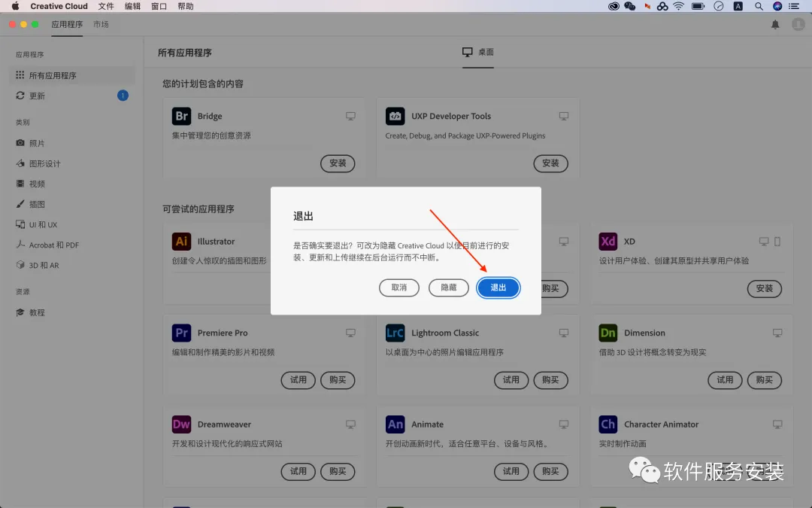
Task: Open 教程 under resources
Action: click(37, 312)
